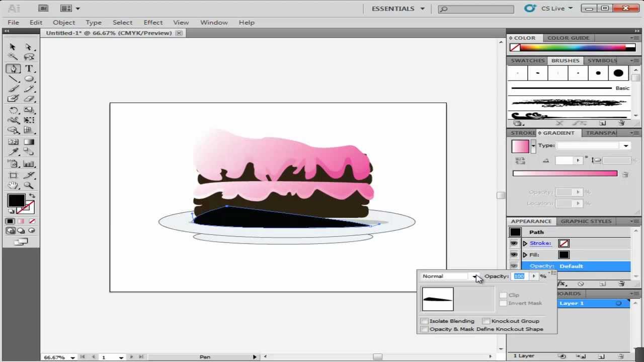
Task: Activate the Selection tool
Action: tap(13, 47)
